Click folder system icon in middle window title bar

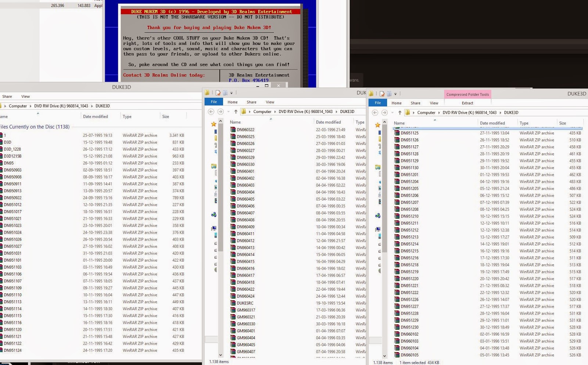coord(207,93)
